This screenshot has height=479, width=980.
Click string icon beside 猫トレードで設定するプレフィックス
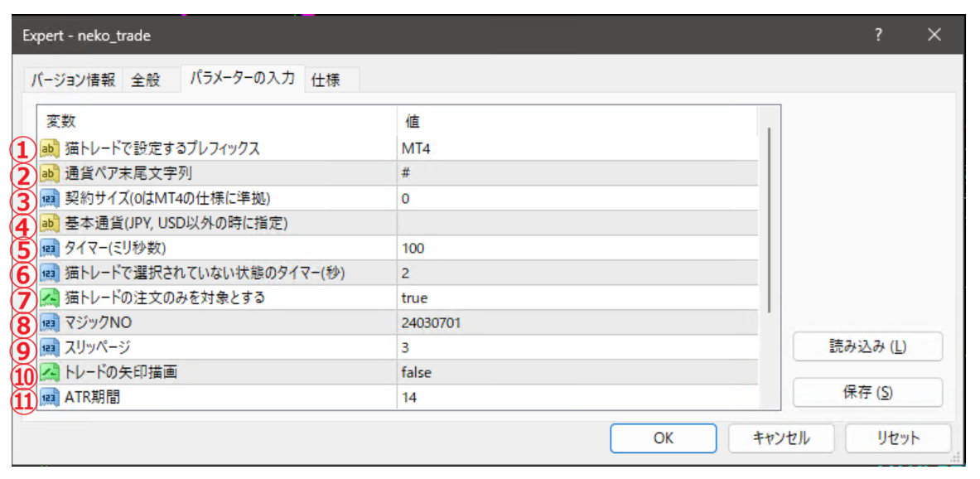48,149
